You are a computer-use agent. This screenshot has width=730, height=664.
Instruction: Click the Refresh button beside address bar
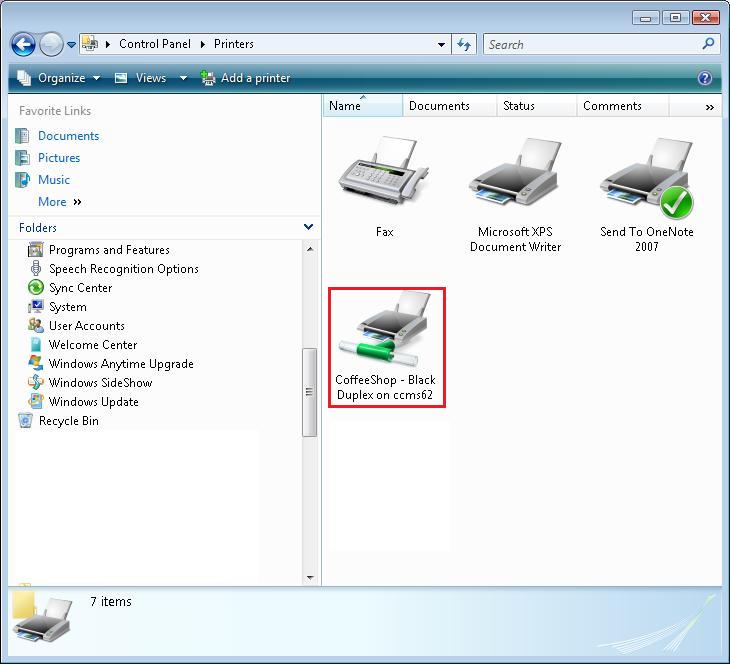tap(464, 44)
